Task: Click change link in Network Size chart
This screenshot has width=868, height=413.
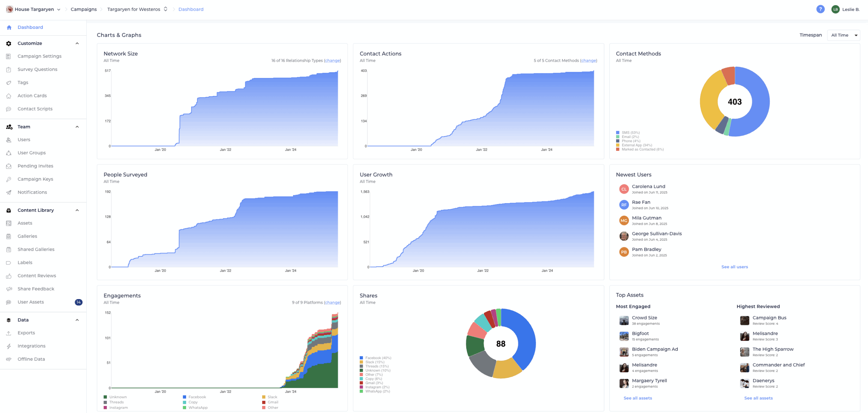Action: point(332,61)
